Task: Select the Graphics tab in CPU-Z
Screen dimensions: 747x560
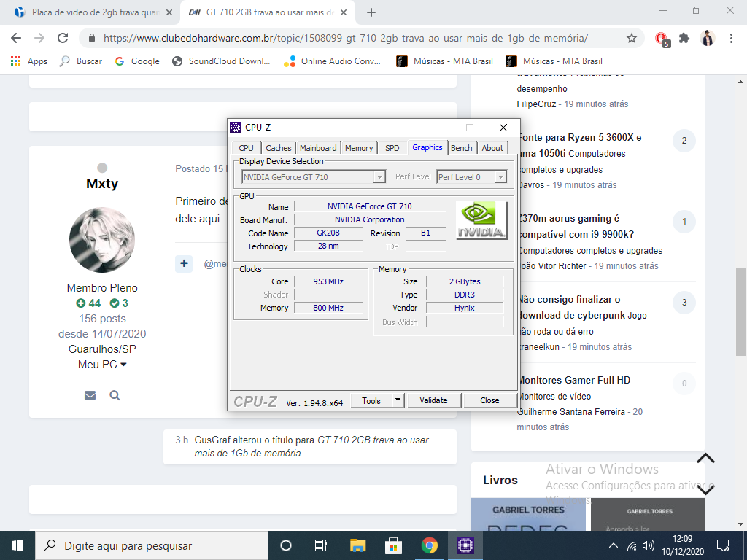Action: pyautogui.click(x=427, y=147)
